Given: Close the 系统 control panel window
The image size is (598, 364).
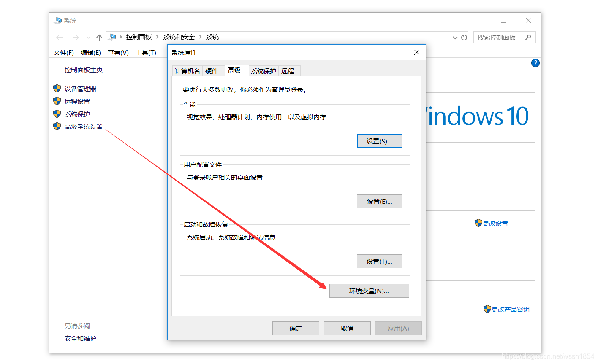Looking at the screenshot, I should [528, 20].
